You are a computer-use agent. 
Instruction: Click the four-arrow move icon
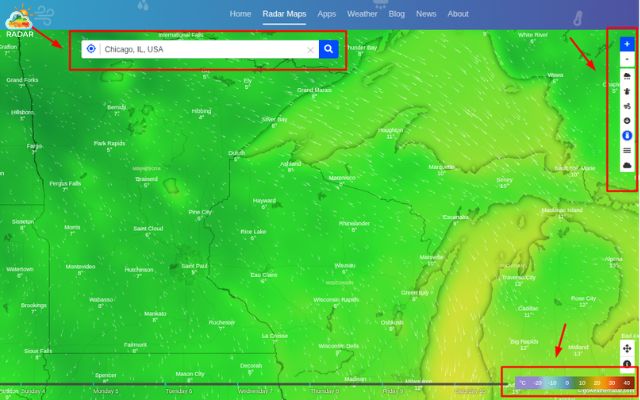[627, 348]
